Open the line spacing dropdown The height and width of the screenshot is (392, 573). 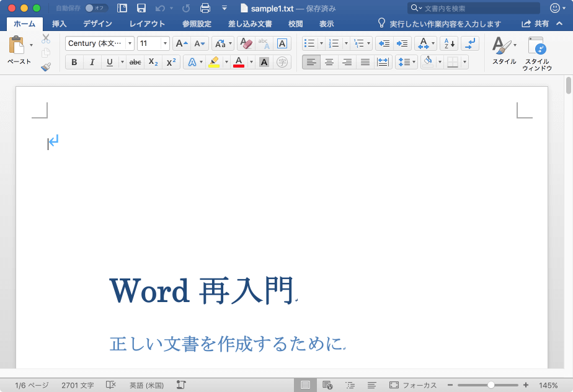[x=406, y=62]
